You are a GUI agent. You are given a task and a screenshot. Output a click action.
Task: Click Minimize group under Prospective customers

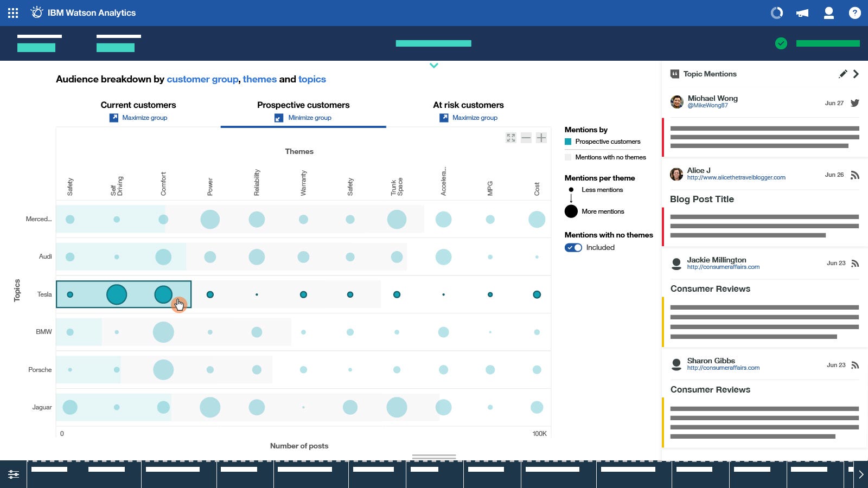click(310, 118)
